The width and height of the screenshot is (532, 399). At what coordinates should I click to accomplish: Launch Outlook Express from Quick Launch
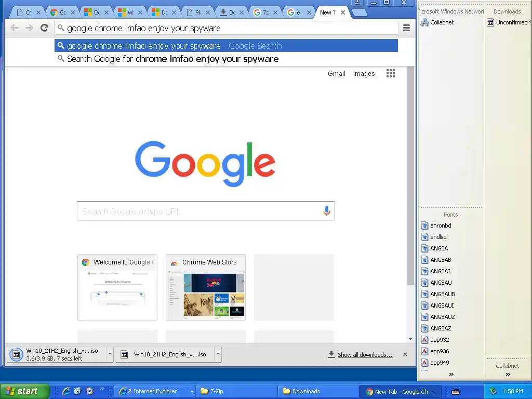click(78, 391)
